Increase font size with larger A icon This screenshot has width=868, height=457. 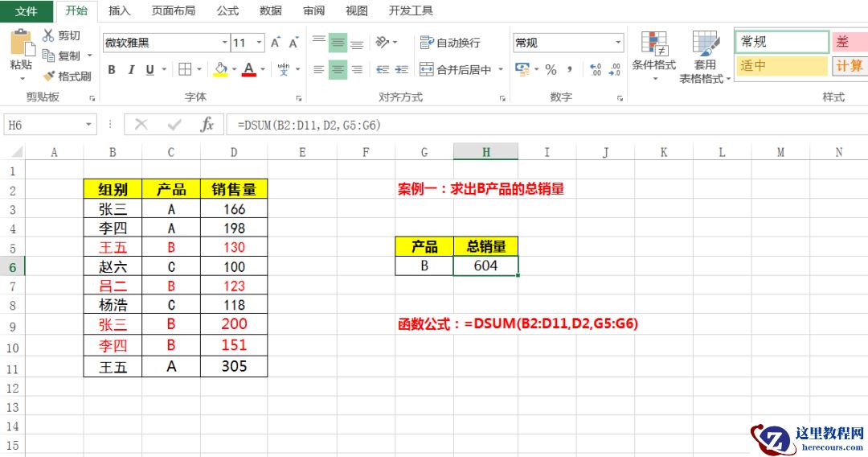[275, 43]
